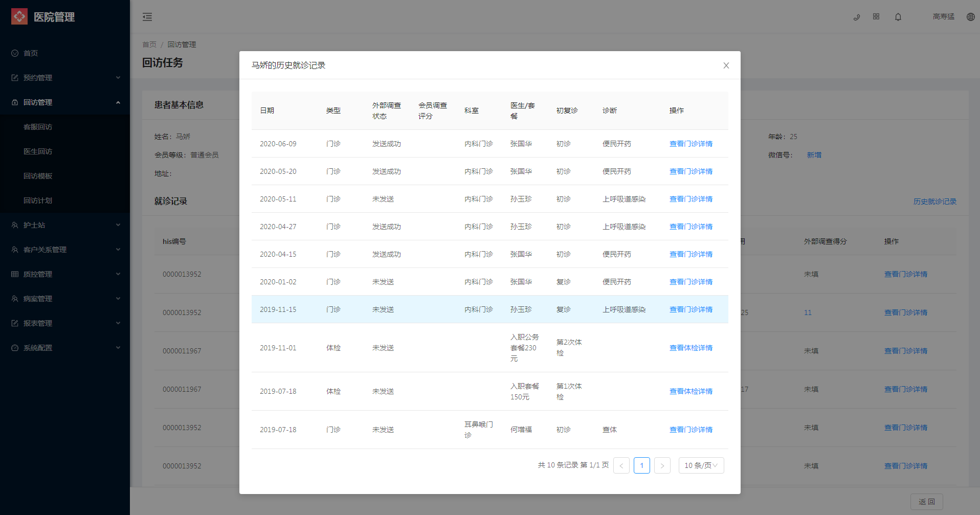Image resolution: width=980 pixels, height=515 pixels.
Task: Click the 病案管理 sidebar icon
Action: tap(15, 299)
